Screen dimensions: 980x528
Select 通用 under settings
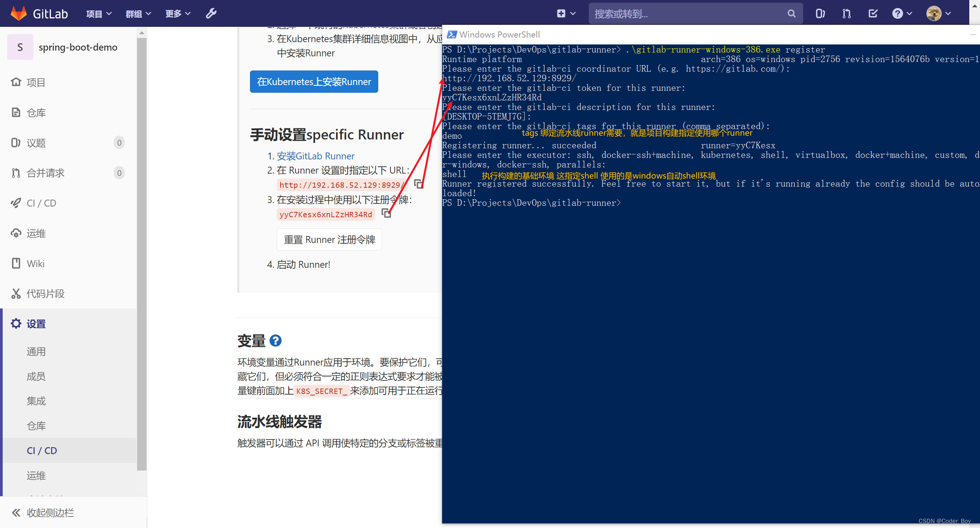(x=36, y=351)
